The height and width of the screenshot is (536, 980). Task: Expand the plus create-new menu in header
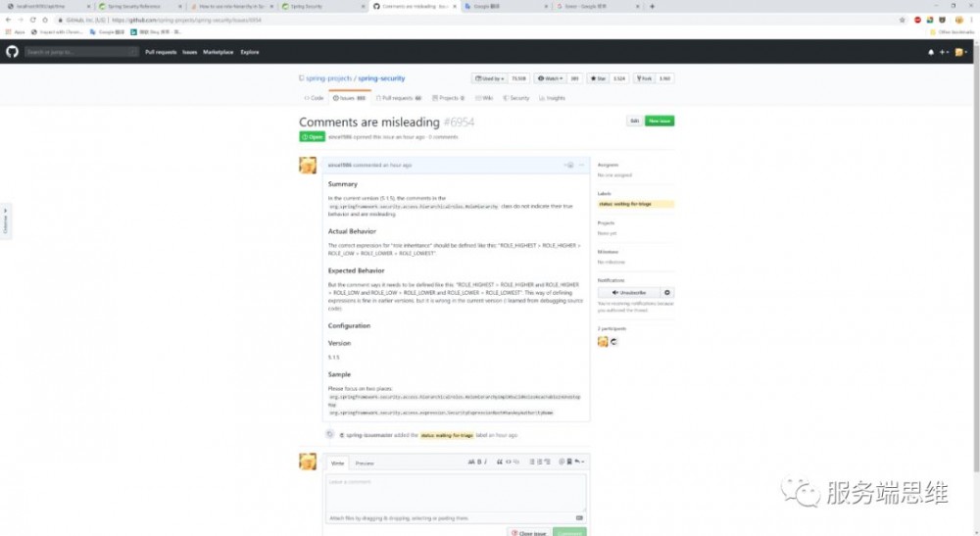click(944, 53)
